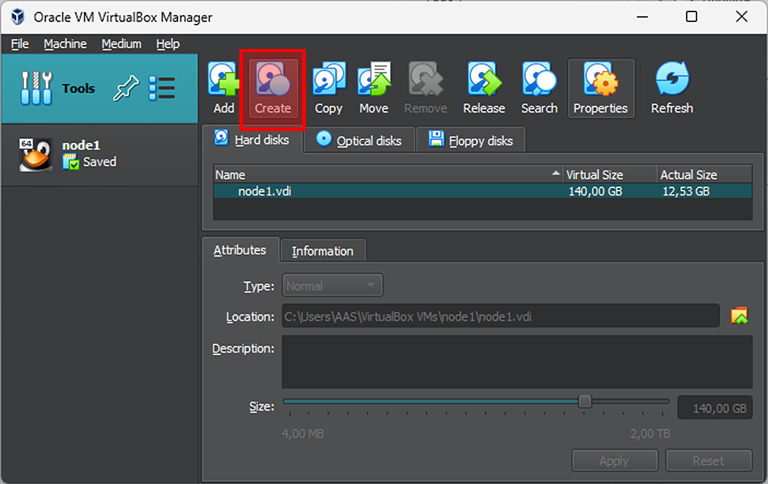768x484 pixels.
Task: Click the Apply button
Action: (614, 460)
